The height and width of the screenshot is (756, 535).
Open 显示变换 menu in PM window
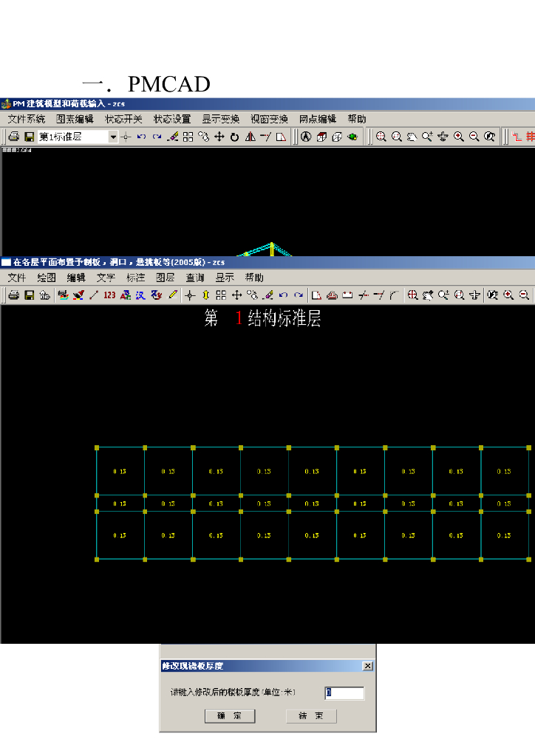[x=220, y=119]
